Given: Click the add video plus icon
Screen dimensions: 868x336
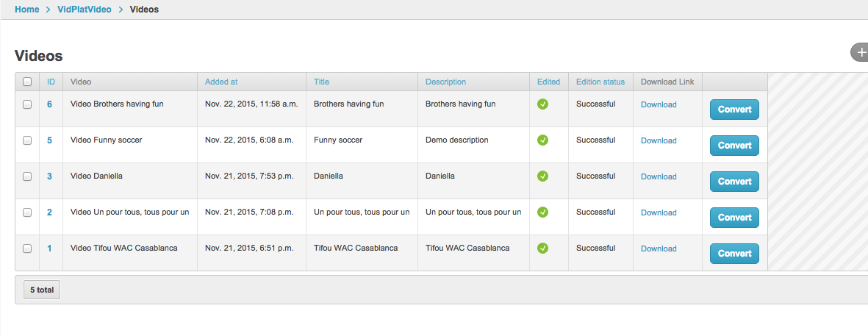Looking at the screenshot, I should pos(860,52).
